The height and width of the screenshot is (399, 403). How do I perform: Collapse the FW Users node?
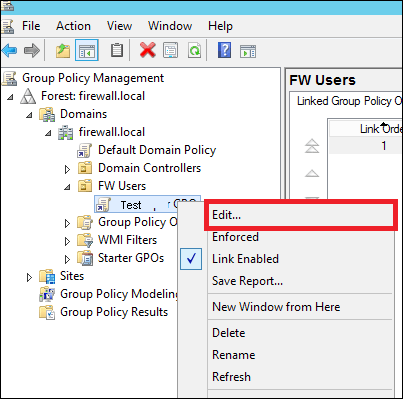coord(67,187)
